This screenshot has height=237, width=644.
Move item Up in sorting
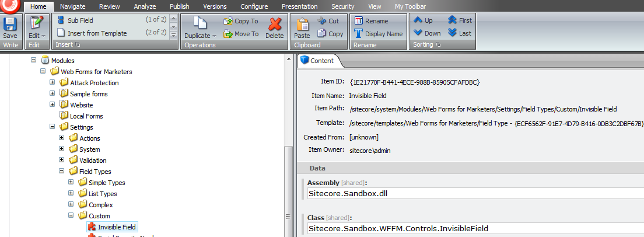(423, 20)
